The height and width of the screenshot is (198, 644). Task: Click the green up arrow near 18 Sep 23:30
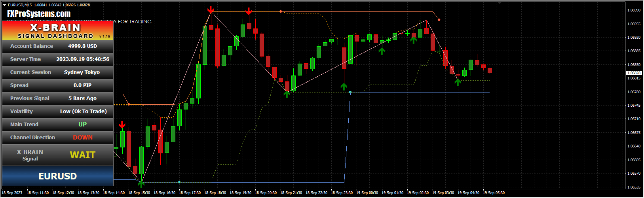tap(344, 86)
